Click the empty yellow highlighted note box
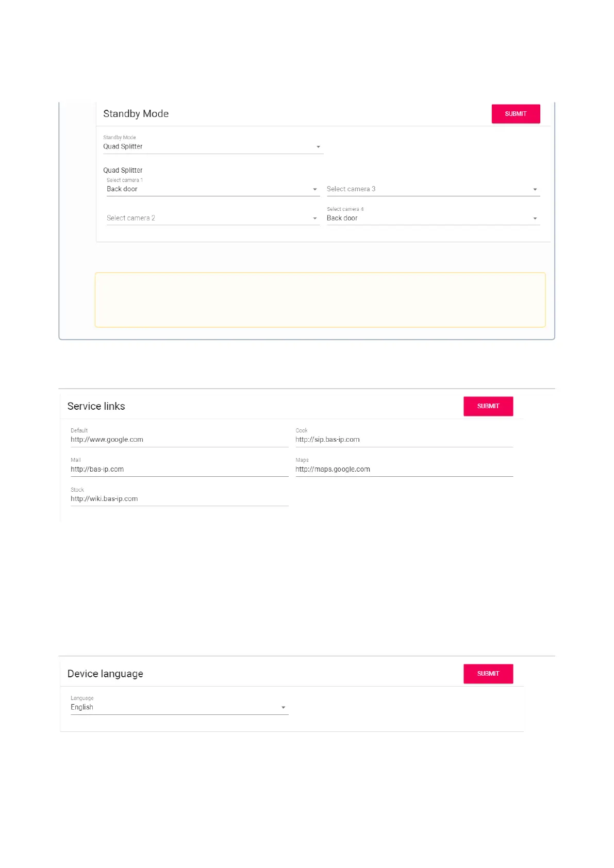 coord(320,300)
